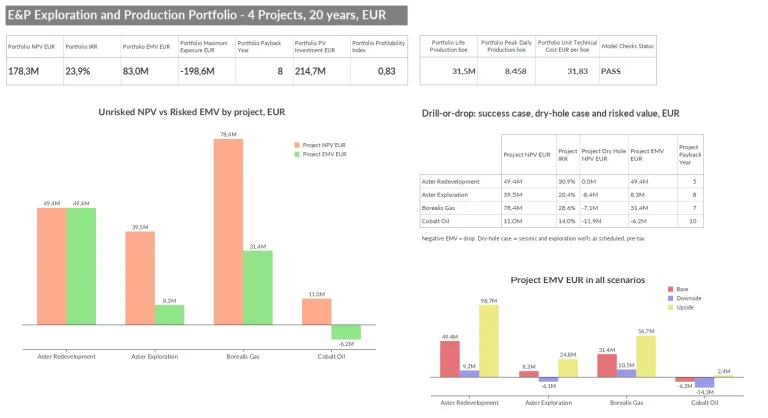Select the Aster Exploration green 8,3M EMV bar
This screenshot has height=418, width=768.
coord(169,315)
